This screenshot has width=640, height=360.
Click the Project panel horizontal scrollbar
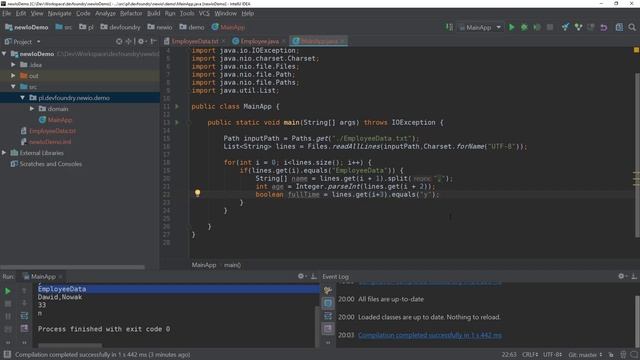point(72,267)
